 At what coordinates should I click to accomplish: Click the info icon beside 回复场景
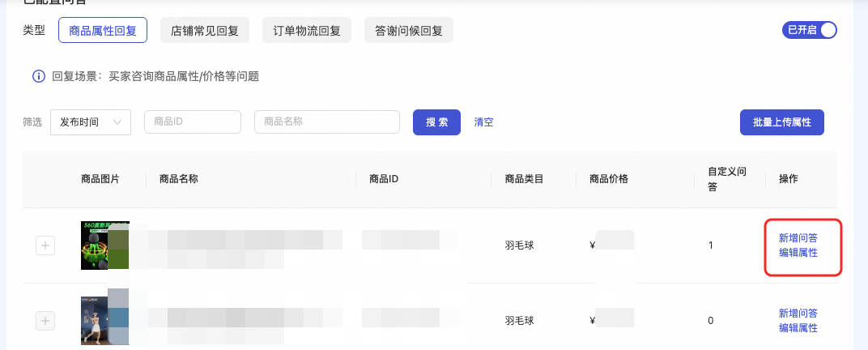pyautogui.click(x=38, y=77)
